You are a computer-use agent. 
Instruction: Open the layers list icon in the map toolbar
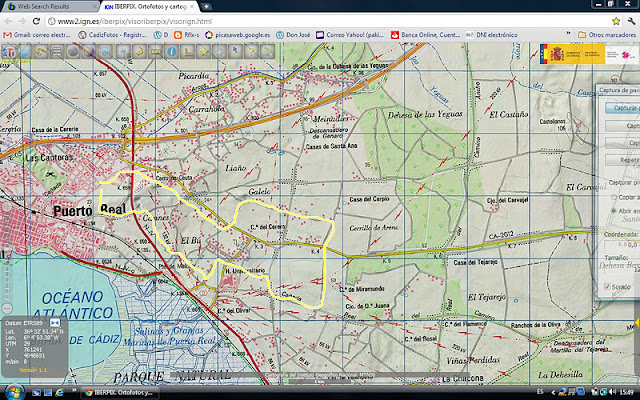[56, 52]
